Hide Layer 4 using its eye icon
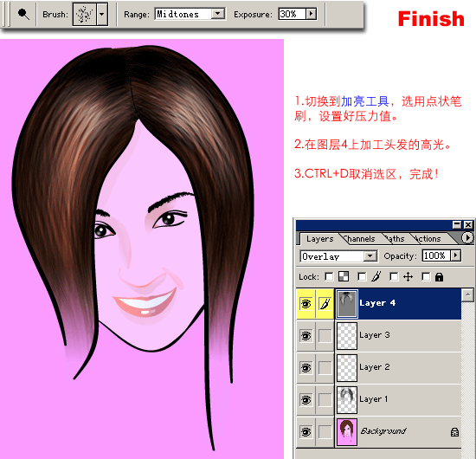The height and width of the screenshot is (459, 476). pyautogui.click(x=306, y=303)
